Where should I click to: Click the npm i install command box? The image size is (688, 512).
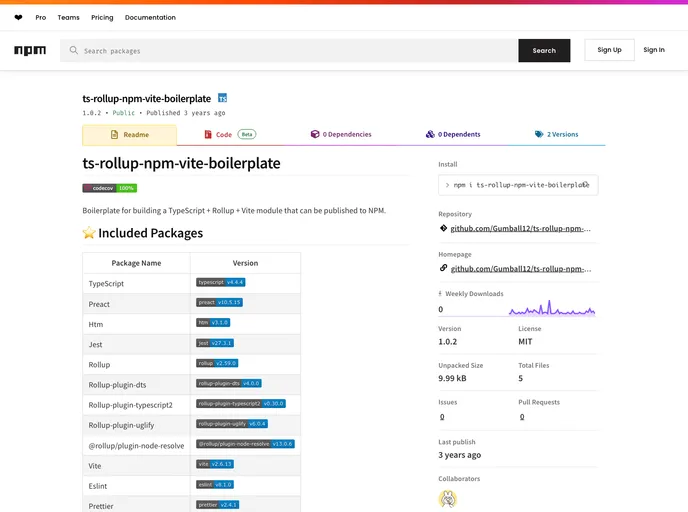518,185
